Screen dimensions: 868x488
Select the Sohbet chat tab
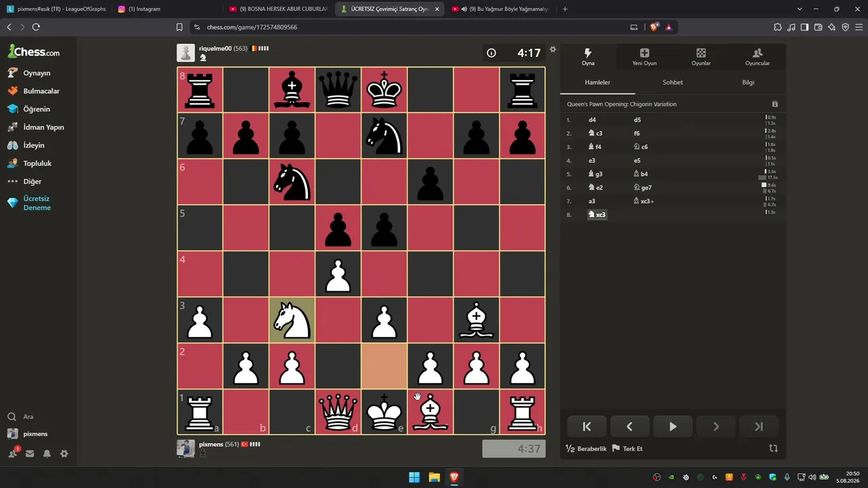point(673,82)
